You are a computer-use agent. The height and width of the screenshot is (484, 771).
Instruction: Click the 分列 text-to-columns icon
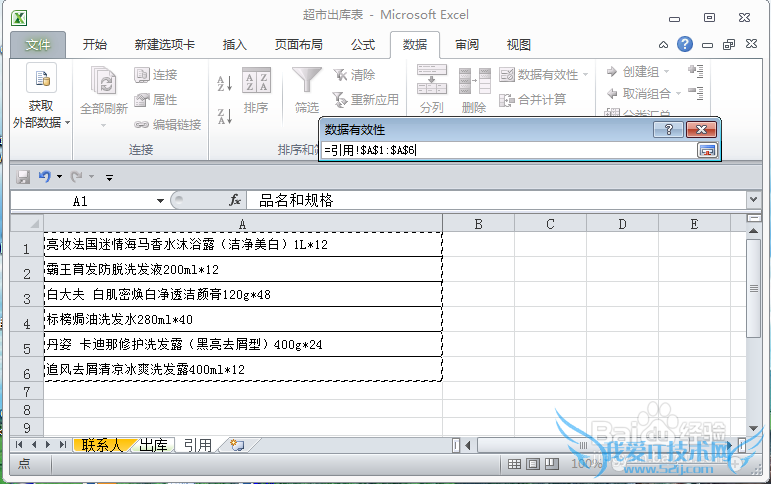432,79
